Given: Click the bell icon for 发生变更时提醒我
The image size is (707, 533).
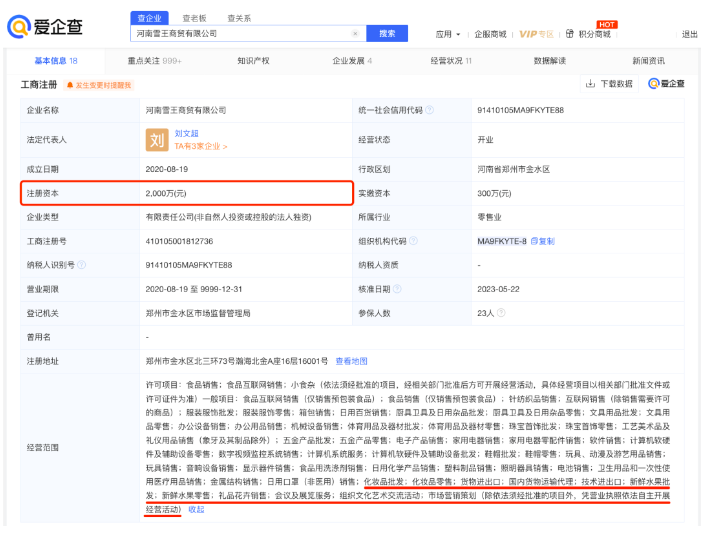Looking at the screenshot, I should 70,85.
